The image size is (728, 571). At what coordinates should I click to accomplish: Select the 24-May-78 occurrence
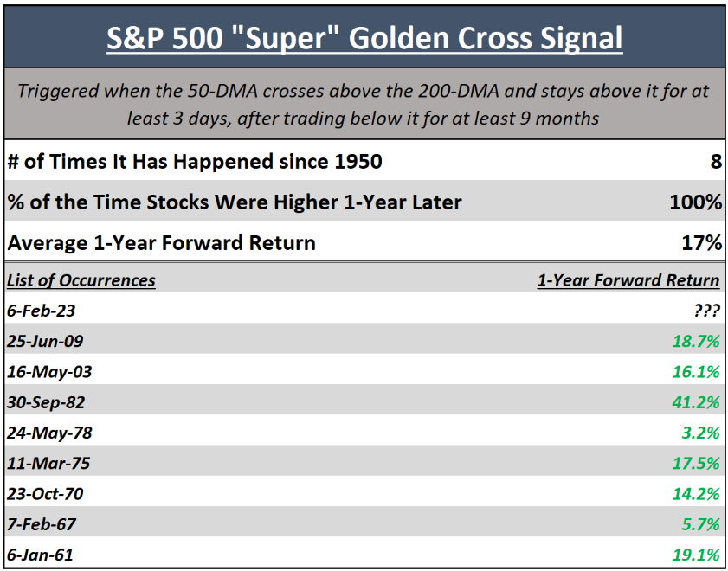48,433
